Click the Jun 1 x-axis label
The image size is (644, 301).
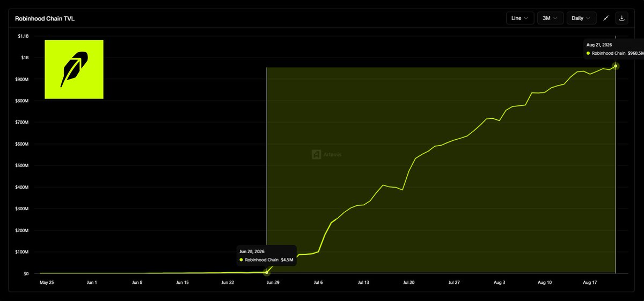coord(92,282)
